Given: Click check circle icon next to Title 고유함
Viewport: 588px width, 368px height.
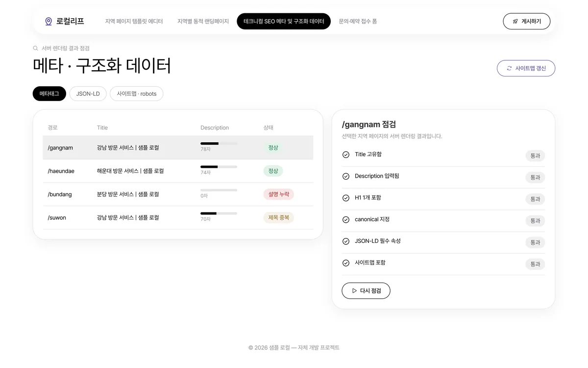Looking at the screenshot, I should tap(346, 155).
